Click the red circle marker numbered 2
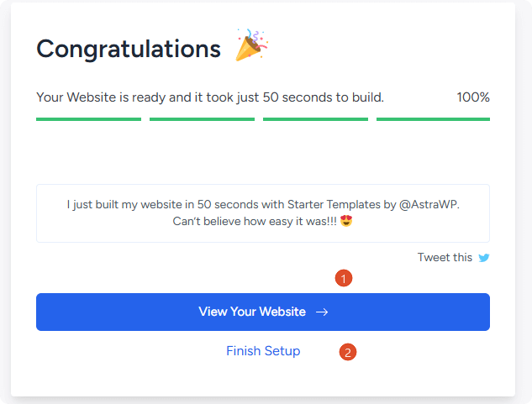Screen dimensions: 532x404 (x=348, y=352)
